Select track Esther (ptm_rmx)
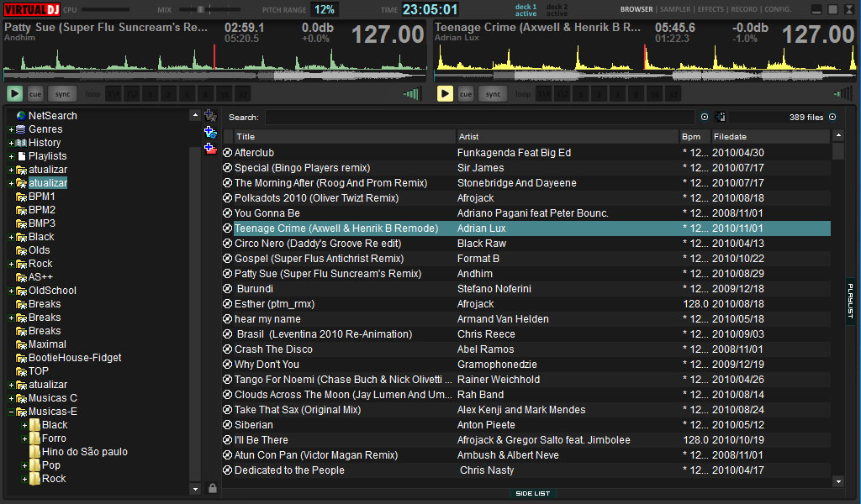861x504 pixels. (x=526, y=304)
